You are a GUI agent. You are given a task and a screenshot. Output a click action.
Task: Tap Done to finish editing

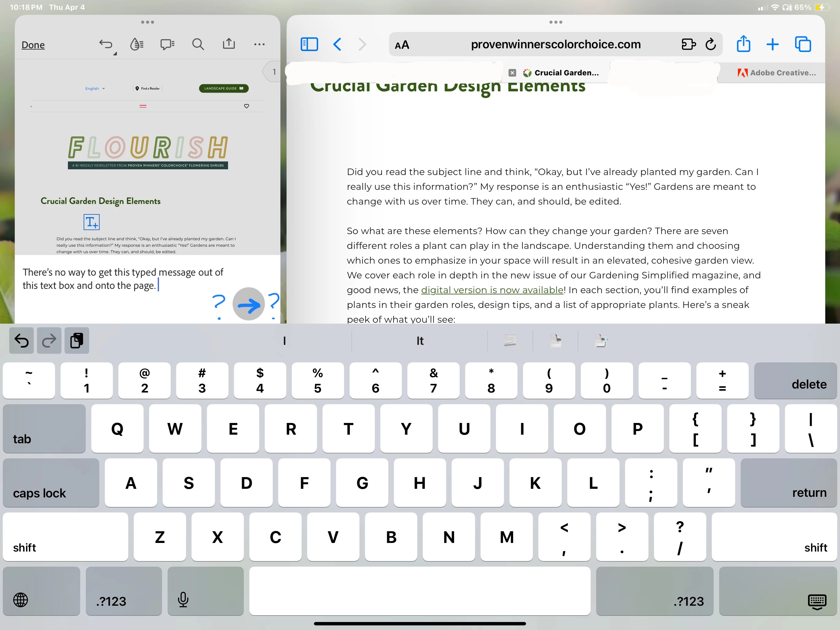[33, 45]
